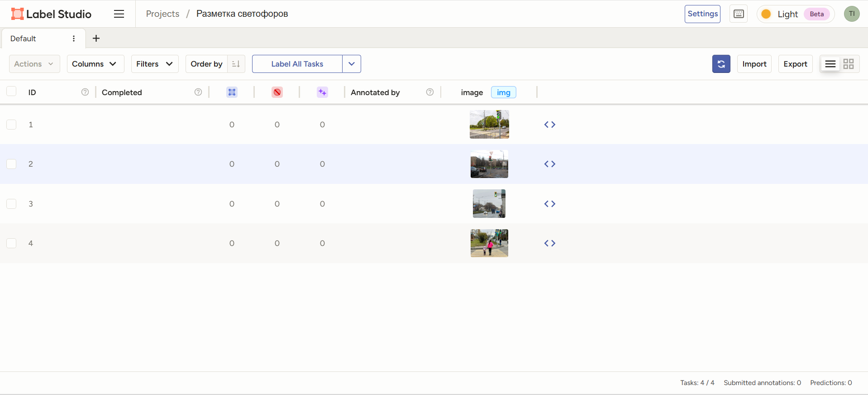868x395 pixels.
Task: Open the hamburger navigation menu
Action: pos(119,14)
